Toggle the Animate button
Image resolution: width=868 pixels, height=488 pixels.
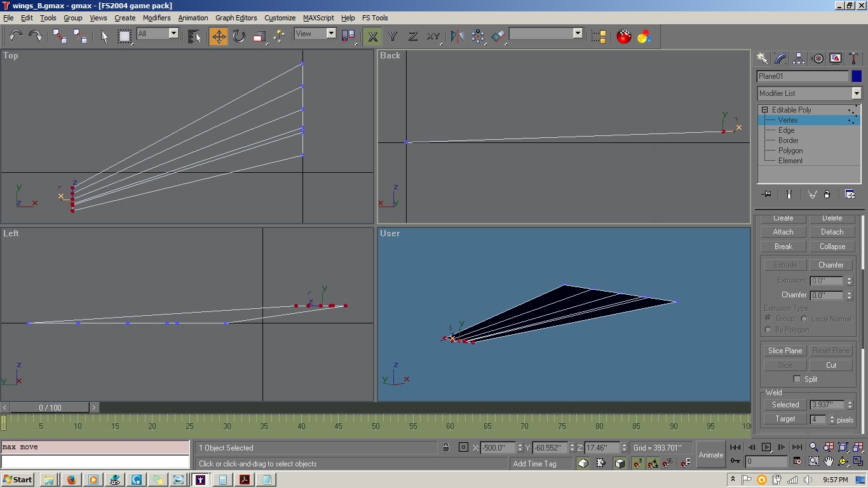click(710, 455)
